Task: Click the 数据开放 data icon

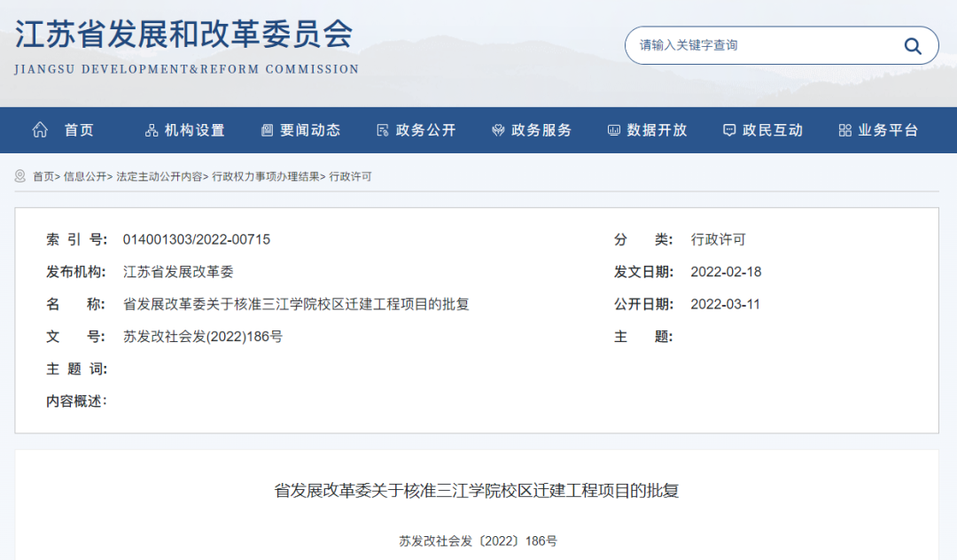Action: pos(612,129)
